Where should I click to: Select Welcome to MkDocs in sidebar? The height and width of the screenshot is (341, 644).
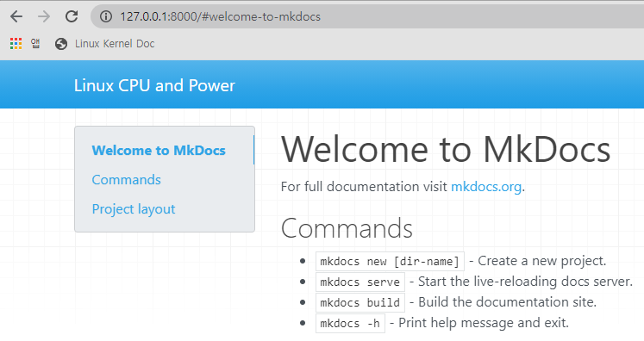(159, 150)
